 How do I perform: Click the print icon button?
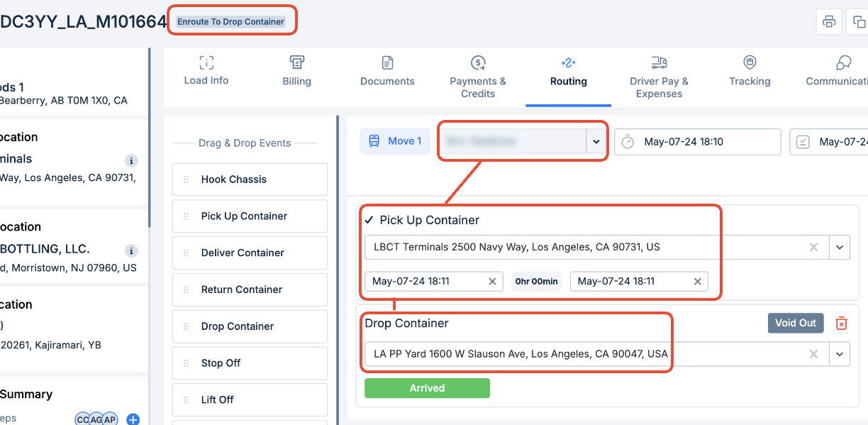coord(829,21)
